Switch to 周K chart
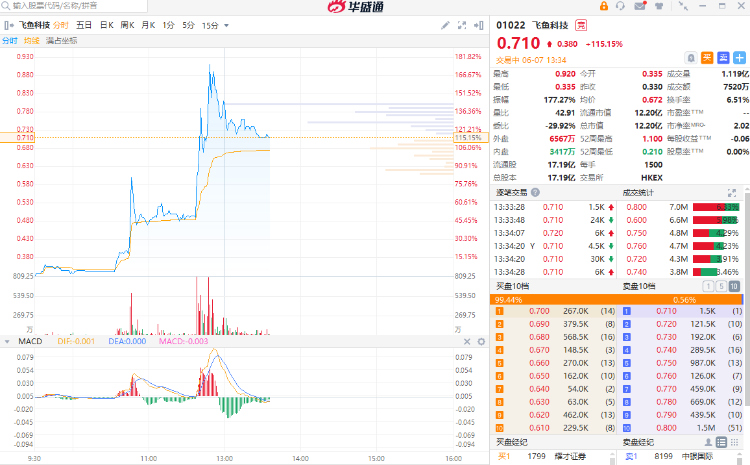Image resolution: width=750 pixels, height=465 pixels. [x=127, y=25]
